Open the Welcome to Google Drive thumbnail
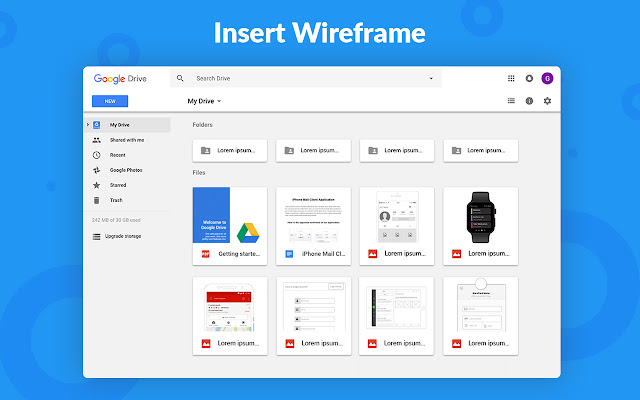 click(x=230, y=215)
